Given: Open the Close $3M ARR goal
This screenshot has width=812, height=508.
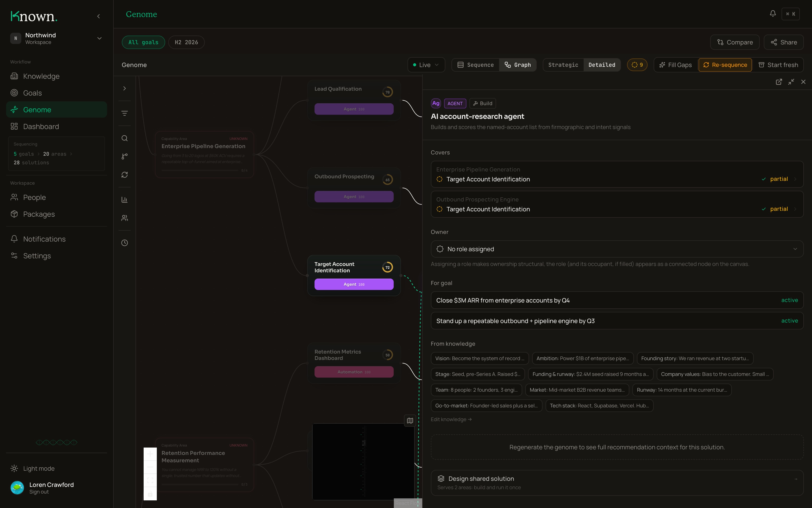Looking at the screenshot, I should (x=617, y=300).
